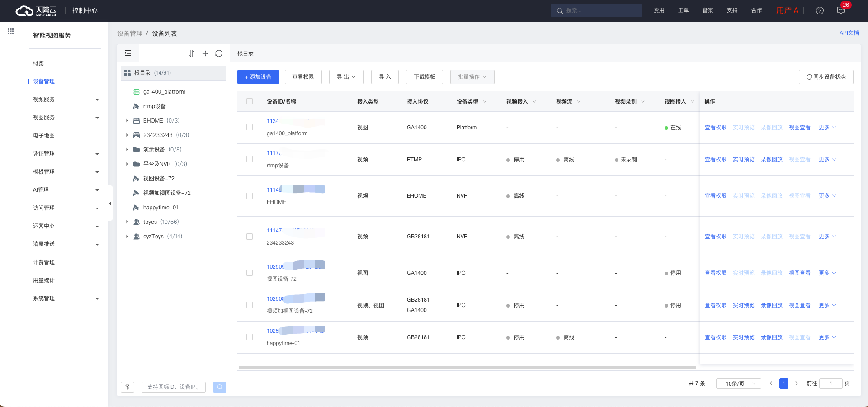Check the happytime-01 row checkbox
Screen dimensions: 868x407
(x=250, y=337)
